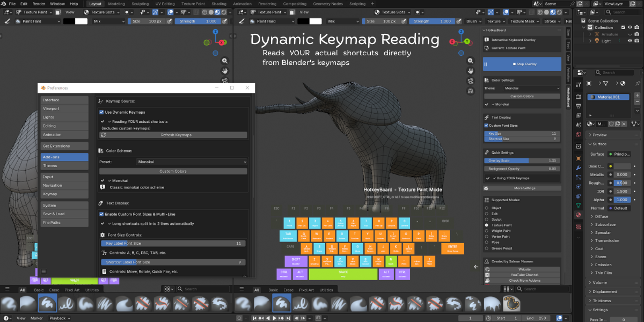Select the Paint Hard brush thumbnail in left shelf

click(x=47, y=303)
